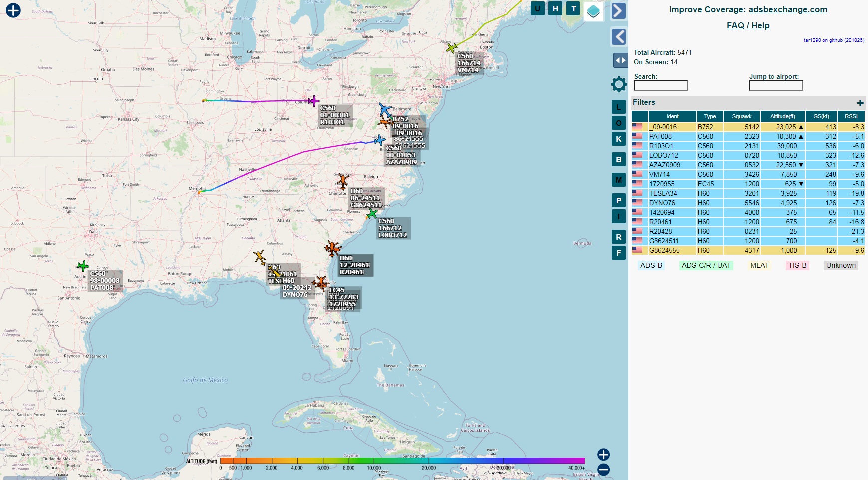The width and height of the screenshot is (868, 480).
Task: Click the B map button
Action: 619,159
